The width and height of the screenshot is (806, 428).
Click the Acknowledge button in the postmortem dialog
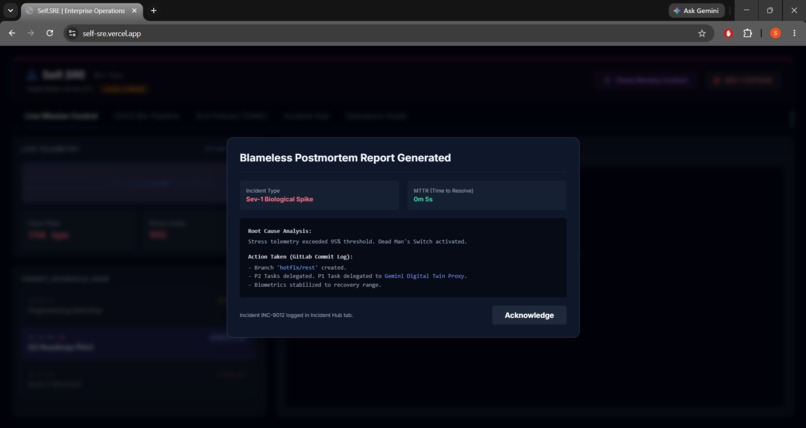(x=529, y=315)
